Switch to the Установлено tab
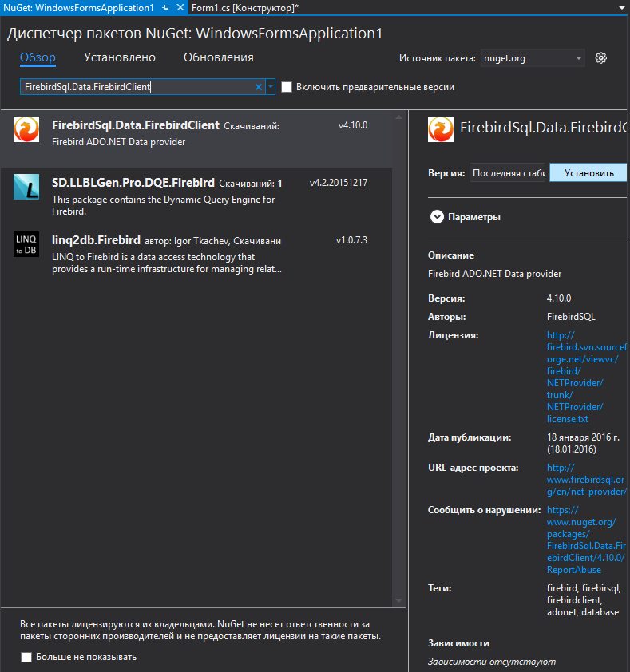Viewport: 630px width, 672px height. tap(120, 57)
